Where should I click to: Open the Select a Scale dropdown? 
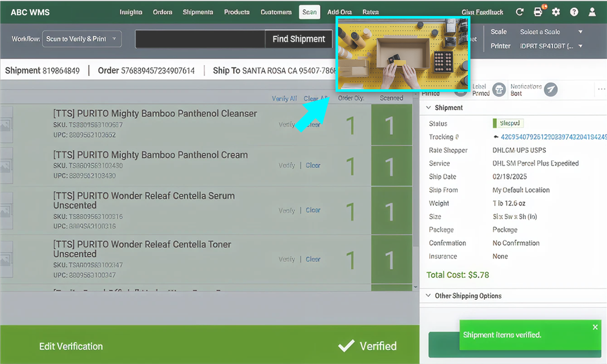[x=551, y=32]
